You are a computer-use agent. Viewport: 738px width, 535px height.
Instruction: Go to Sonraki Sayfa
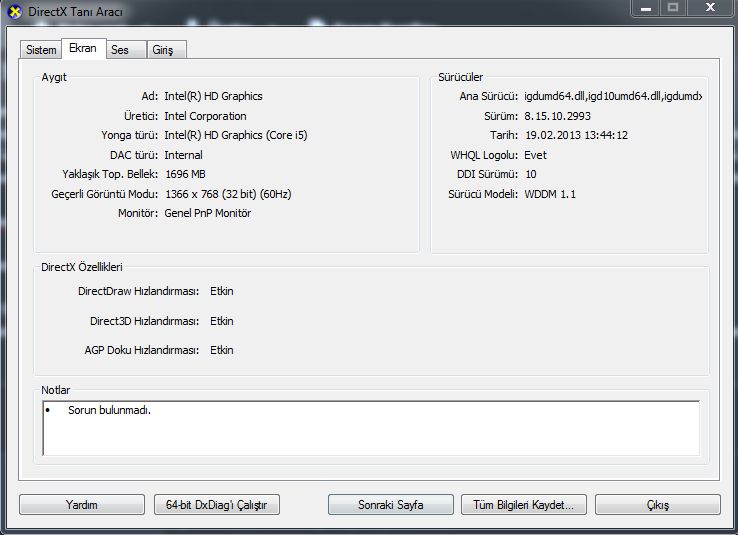click(391, 505)
